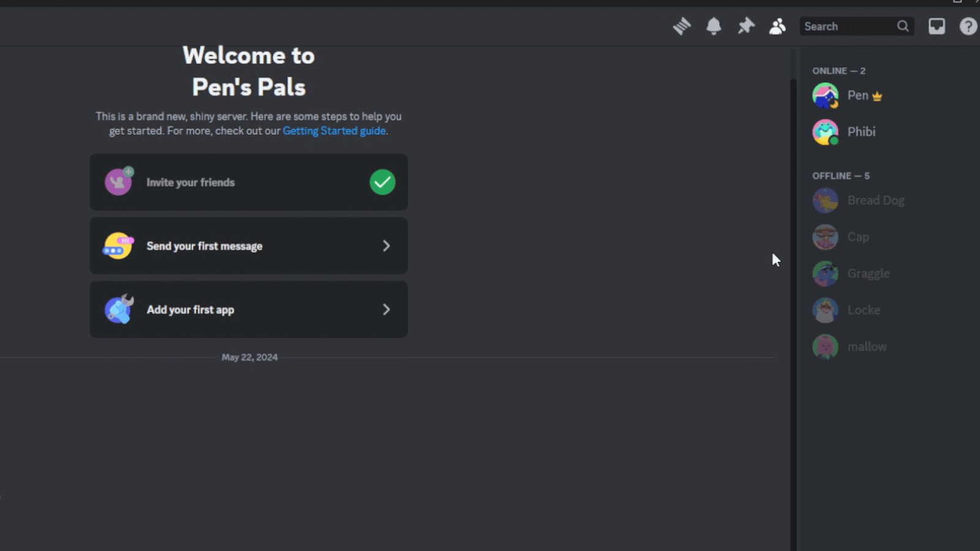Click the Add your first app robot icon
Image resolution: width=980 pixels, height=551 pixels.
(119, 309)
